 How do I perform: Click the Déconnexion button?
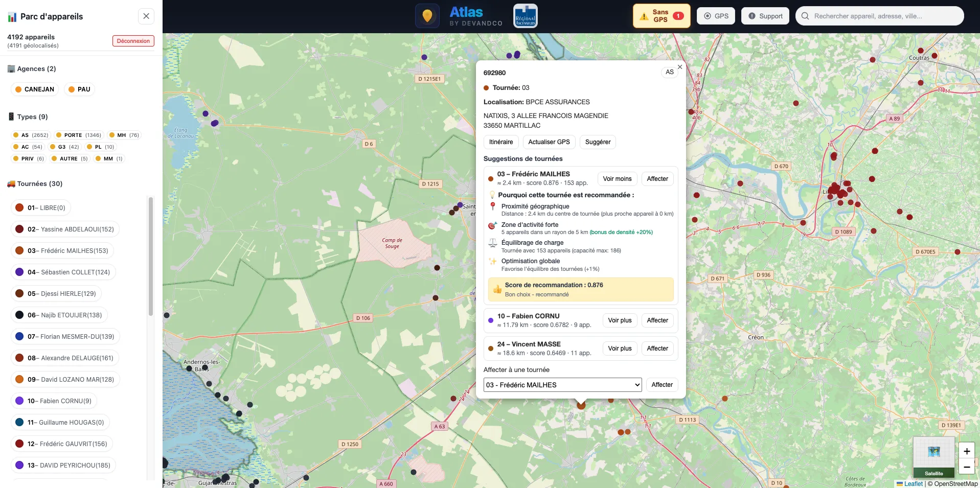(x=133, y=41)
